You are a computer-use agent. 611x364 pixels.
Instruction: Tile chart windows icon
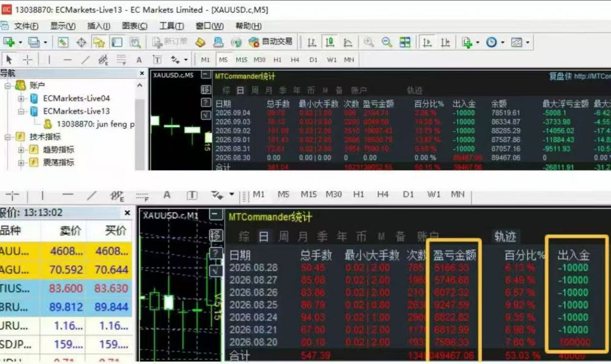pos(405,42)
